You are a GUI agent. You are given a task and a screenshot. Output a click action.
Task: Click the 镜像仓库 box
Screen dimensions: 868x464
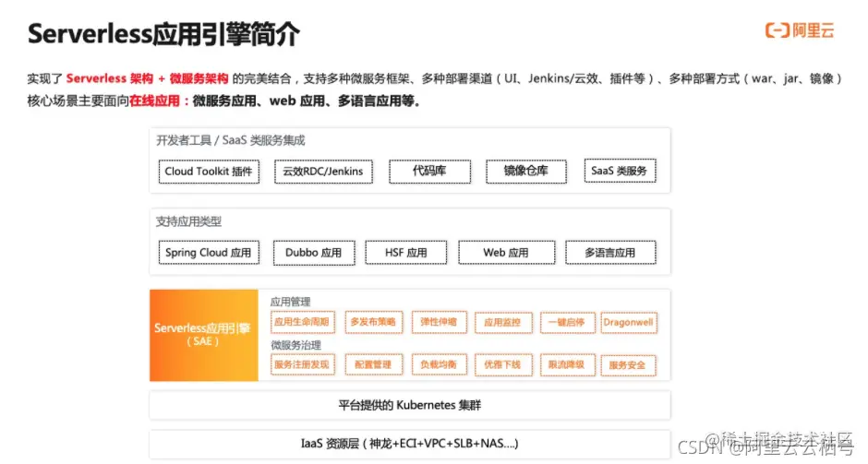coord(526,172)
